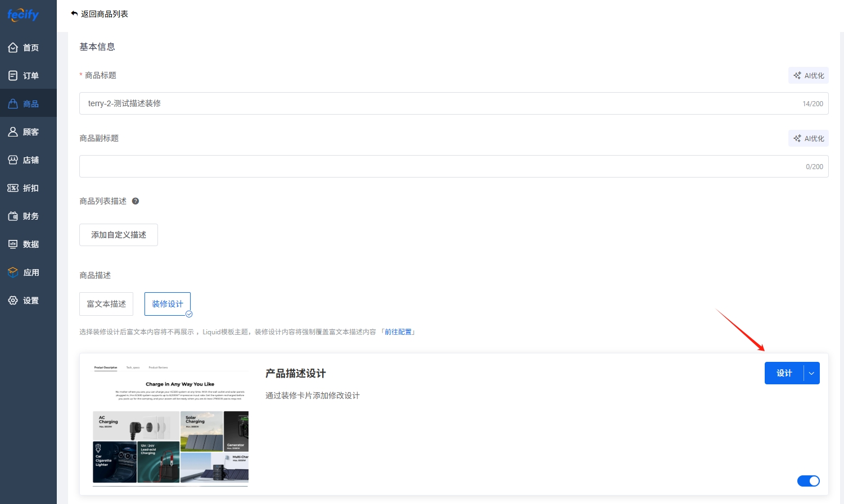Select the 装修设计 description option
The image size is (844, 504).
[168, 304]
